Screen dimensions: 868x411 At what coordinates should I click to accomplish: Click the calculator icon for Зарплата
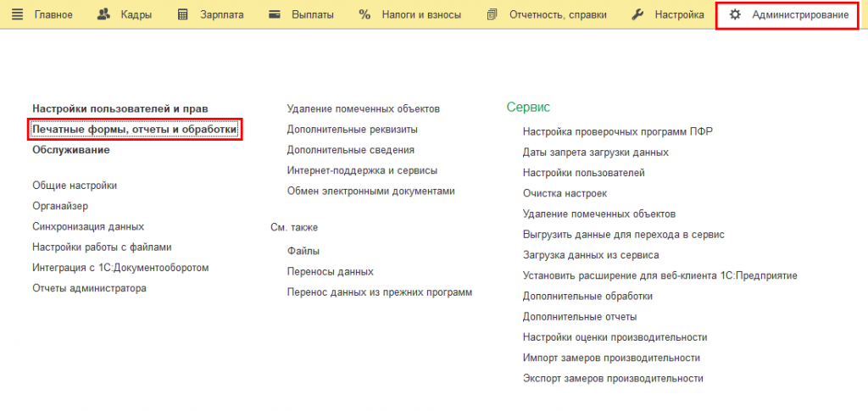[182, 15]
